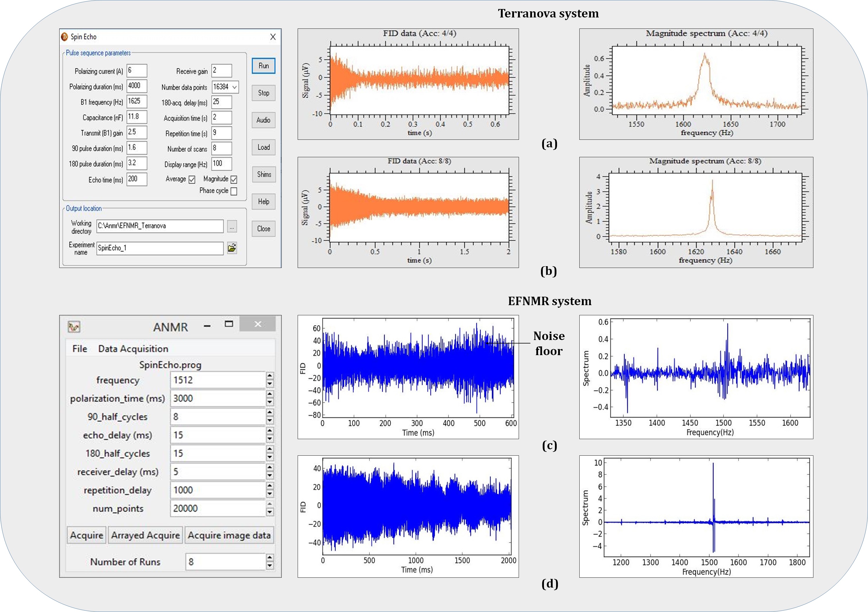Close the Spin Echo dialog with X
The height and width of the screenshot is (612, 868).
coord(273,37)
